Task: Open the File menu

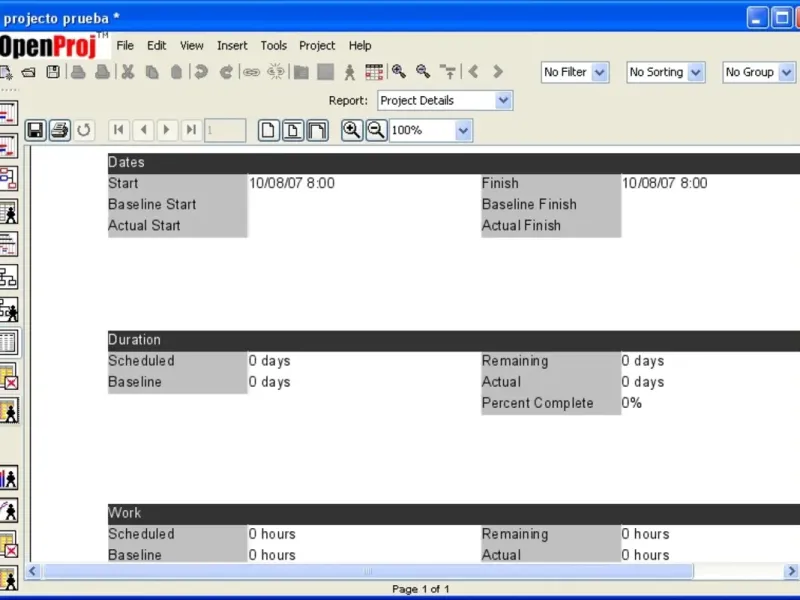Action: [125, 46]
